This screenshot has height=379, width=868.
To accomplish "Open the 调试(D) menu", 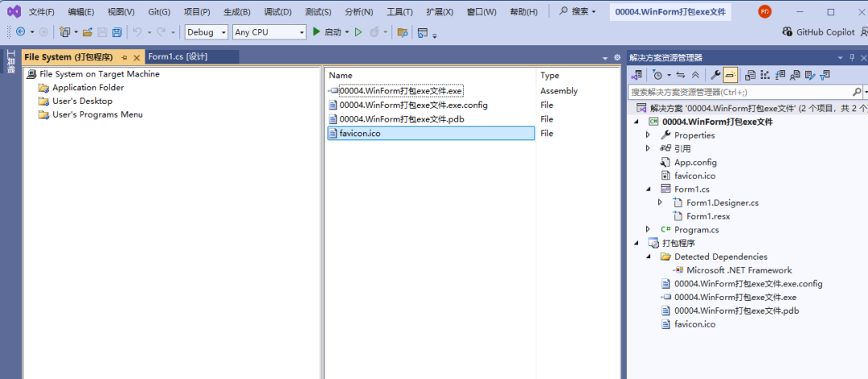I will (x=278, y=11).
